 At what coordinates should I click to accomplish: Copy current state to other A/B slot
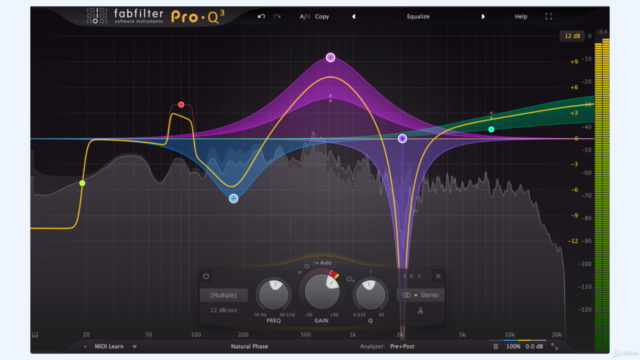[x=322, y=16]
